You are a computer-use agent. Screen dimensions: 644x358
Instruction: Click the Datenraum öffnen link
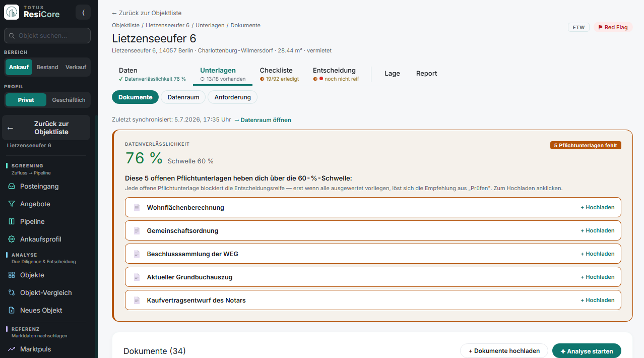(x=263, y=120)
